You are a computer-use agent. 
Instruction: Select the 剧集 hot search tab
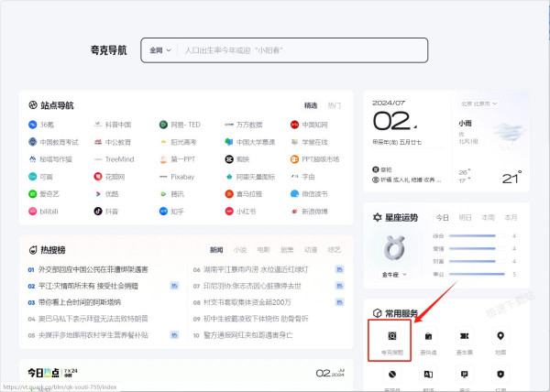point(287,250)
